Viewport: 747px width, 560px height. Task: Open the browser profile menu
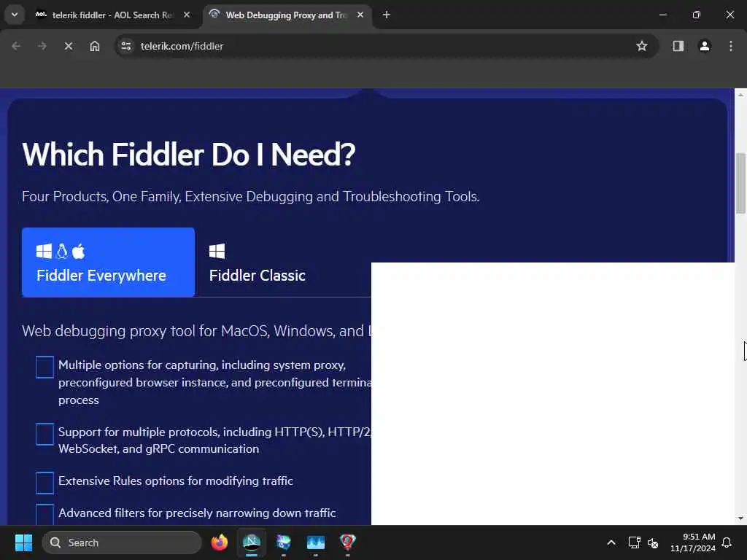[705, 46]
